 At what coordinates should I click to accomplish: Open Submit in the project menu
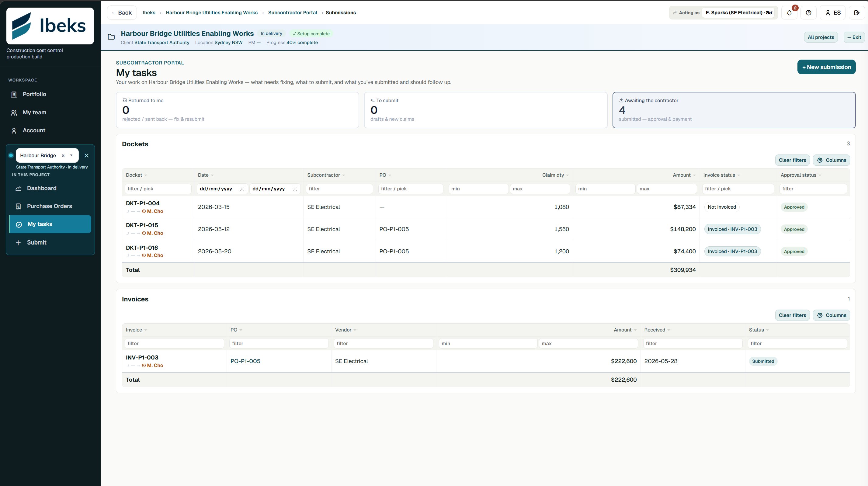(50, 242)
